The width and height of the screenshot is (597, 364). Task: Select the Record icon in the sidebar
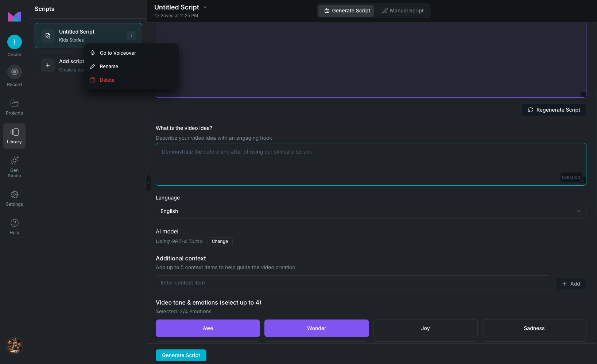pyautogui.click(x=14, y=72)
